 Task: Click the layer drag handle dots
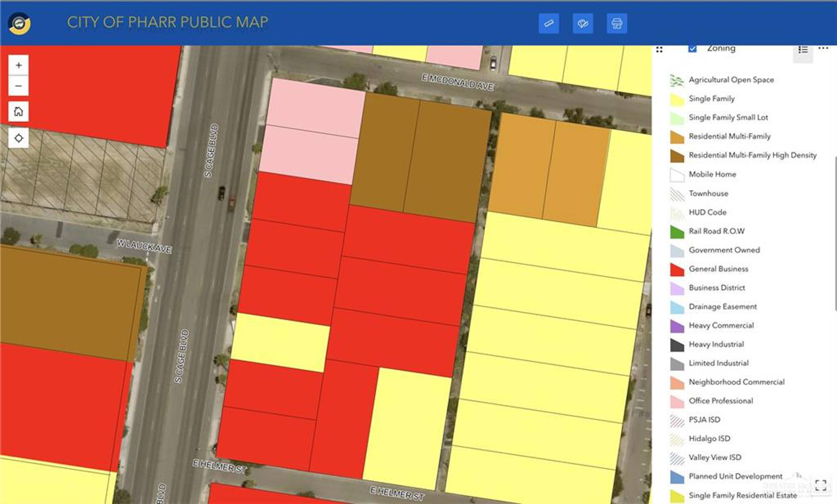(x=659, y=50)
